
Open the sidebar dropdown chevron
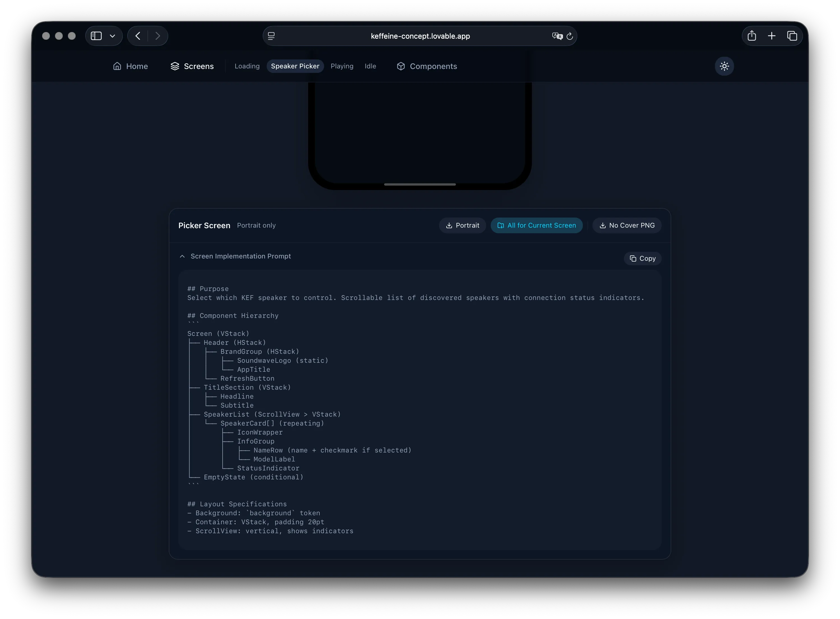(x=113, y=36)
